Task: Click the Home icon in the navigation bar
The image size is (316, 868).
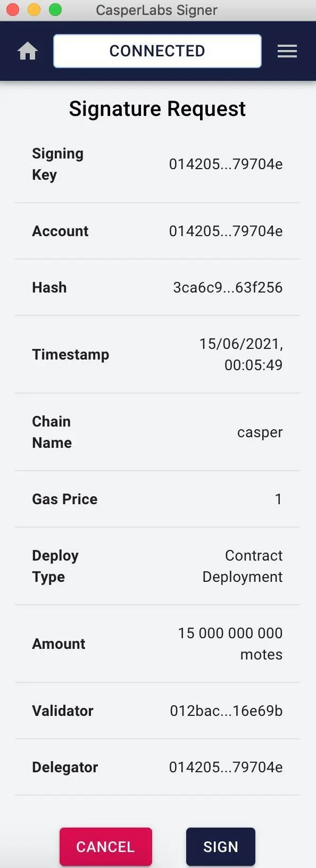Action: [27, 51]
